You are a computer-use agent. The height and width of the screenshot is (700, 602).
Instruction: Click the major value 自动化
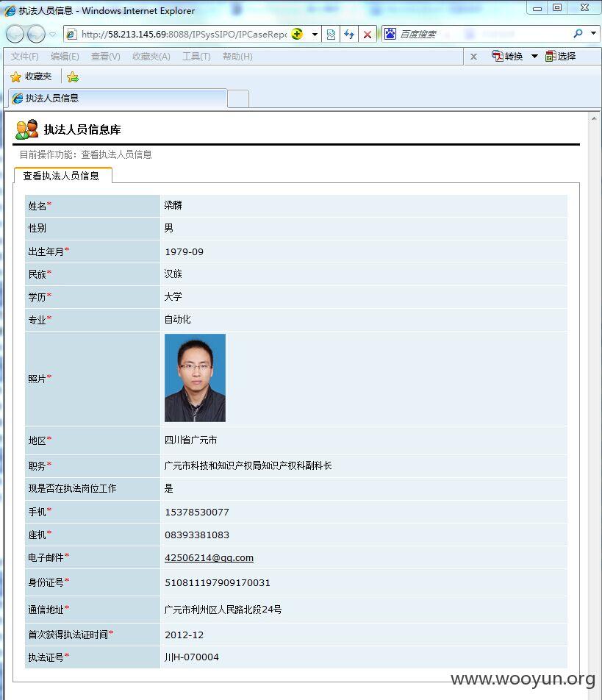click(178, 319)
